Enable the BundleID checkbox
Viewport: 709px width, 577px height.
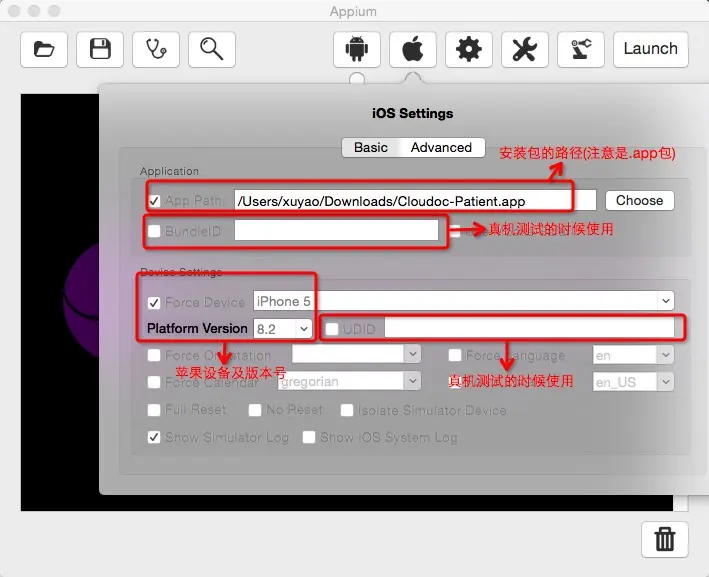tap(154, 231)
